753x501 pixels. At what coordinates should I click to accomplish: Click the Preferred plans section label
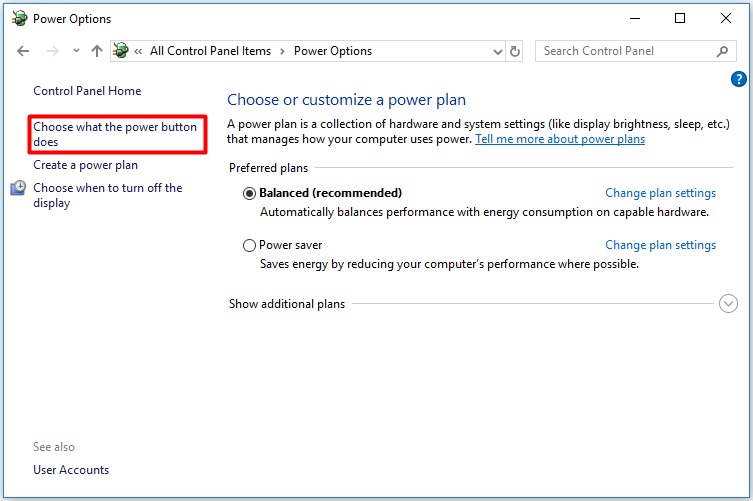coord(268,168)
